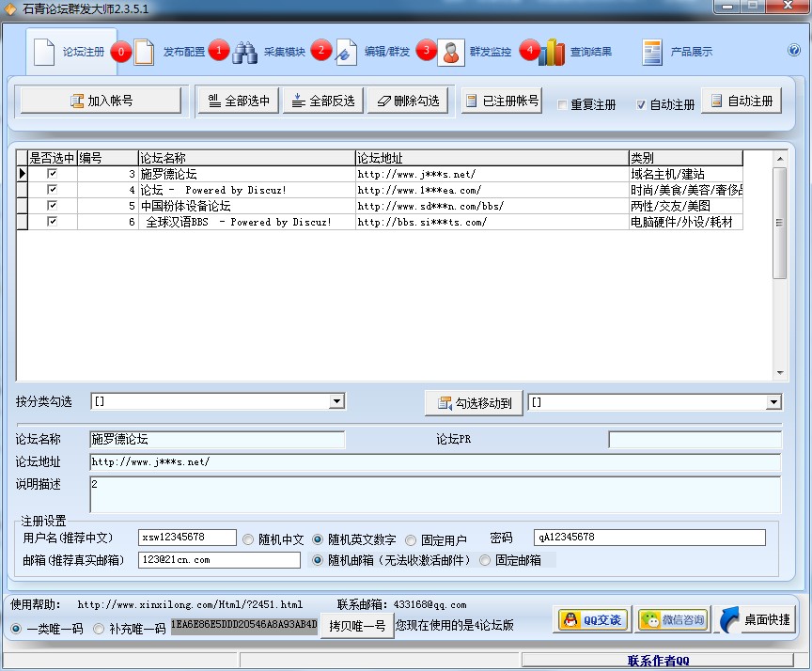Click the pen-and-page icon for 编辑/群发
Viewport: 812px width, 671px height.
346,53
